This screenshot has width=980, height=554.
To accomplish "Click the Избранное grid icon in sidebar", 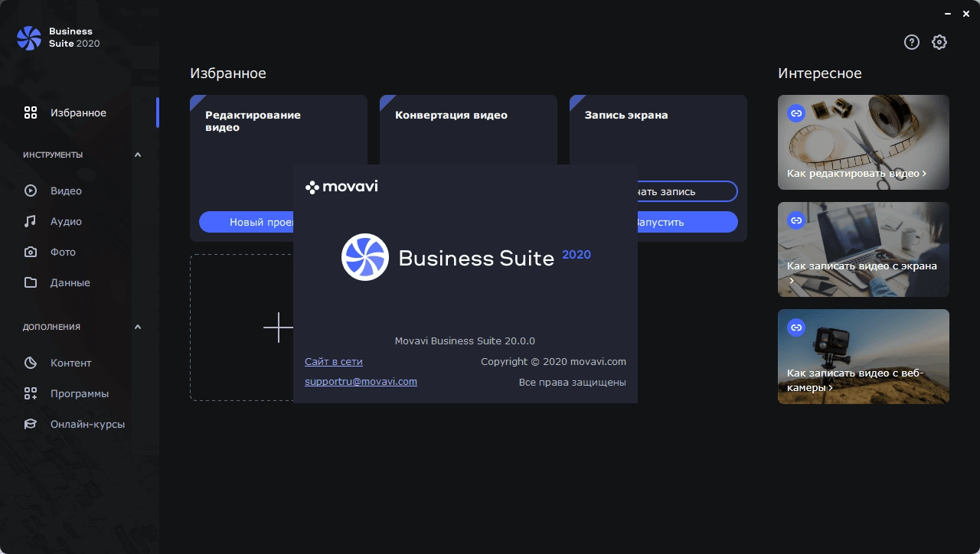I will 31,112.
